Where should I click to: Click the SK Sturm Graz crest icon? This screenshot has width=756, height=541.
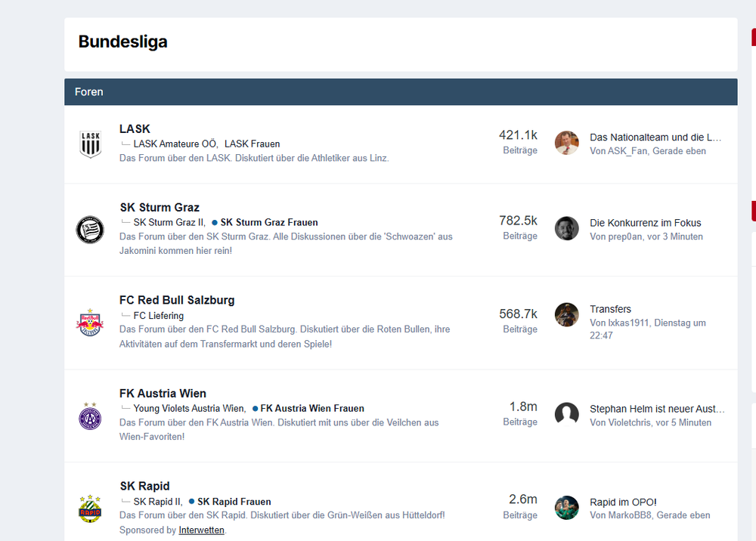(90, 230)
